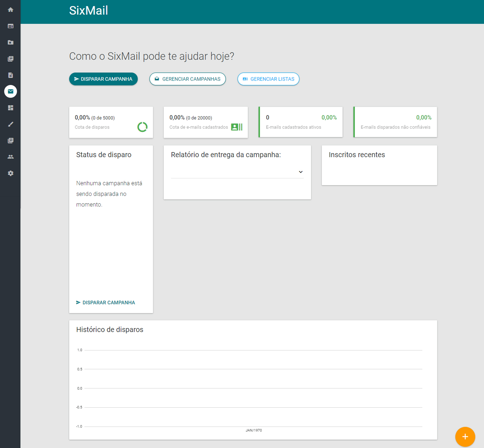The height and width of the screenshot is (448, 484).
Task: Open the home icon in sidebar
Action: [x=10, y=10]
